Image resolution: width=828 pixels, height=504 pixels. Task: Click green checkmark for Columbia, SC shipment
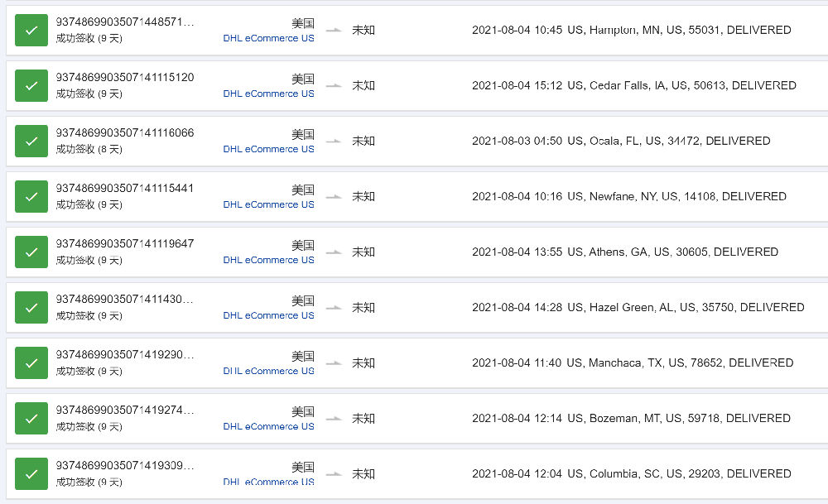pyautogui.click(x=31, y=473)
